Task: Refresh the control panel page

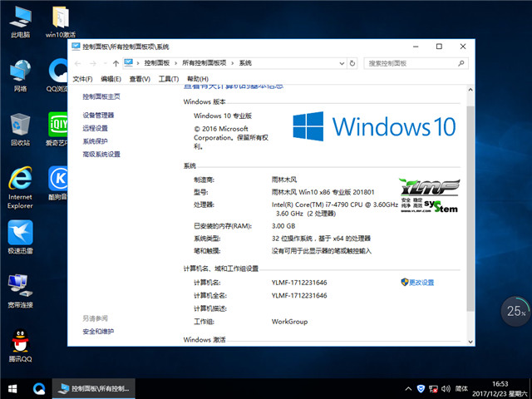Action: 352,63
